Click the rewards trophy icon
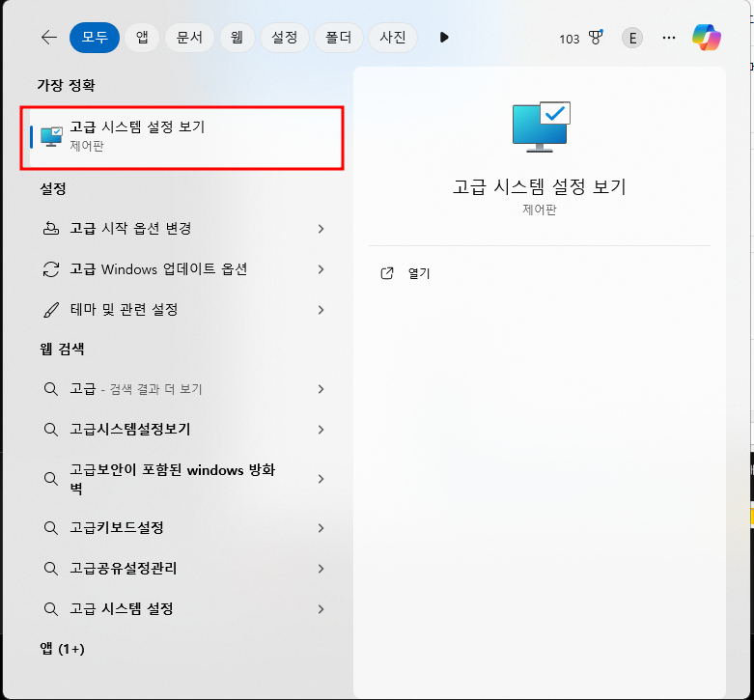 (x=596, y=37)
